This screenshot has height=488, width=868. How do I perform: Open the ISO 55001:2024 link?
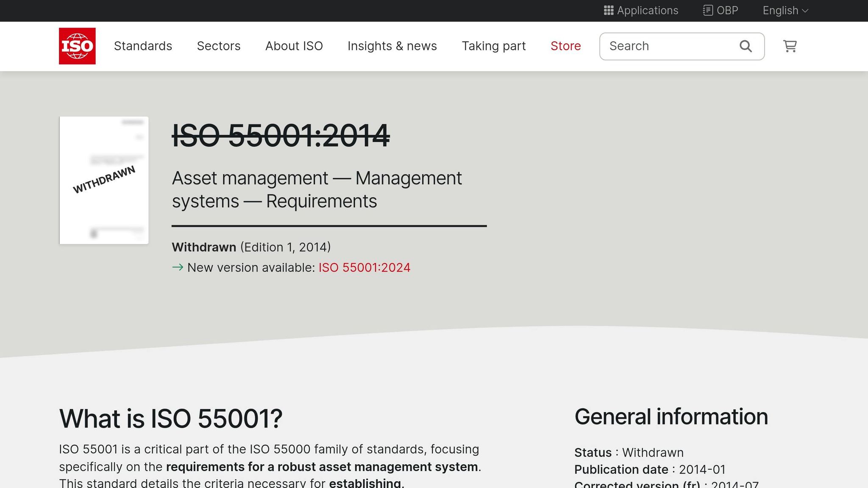[x=364, y=268]
